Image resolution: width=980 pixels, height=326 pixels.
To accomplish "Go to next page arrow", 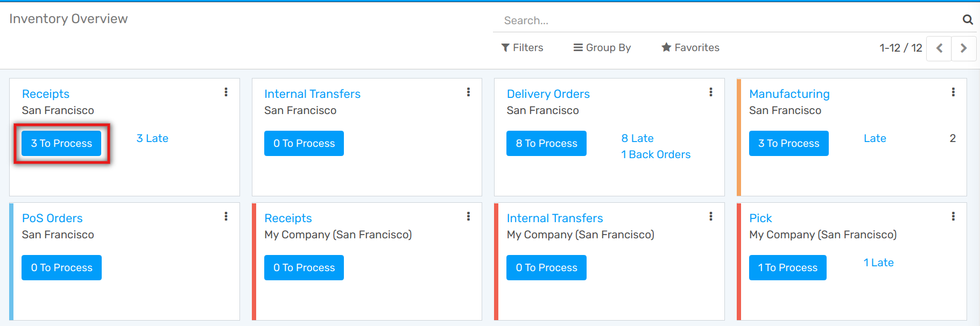I will tap(963, 48).
